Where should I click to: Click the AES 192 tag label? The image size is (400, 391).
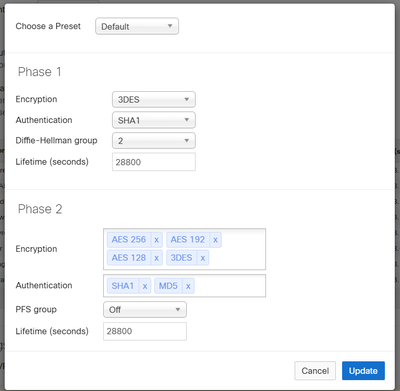click(188, 240)
